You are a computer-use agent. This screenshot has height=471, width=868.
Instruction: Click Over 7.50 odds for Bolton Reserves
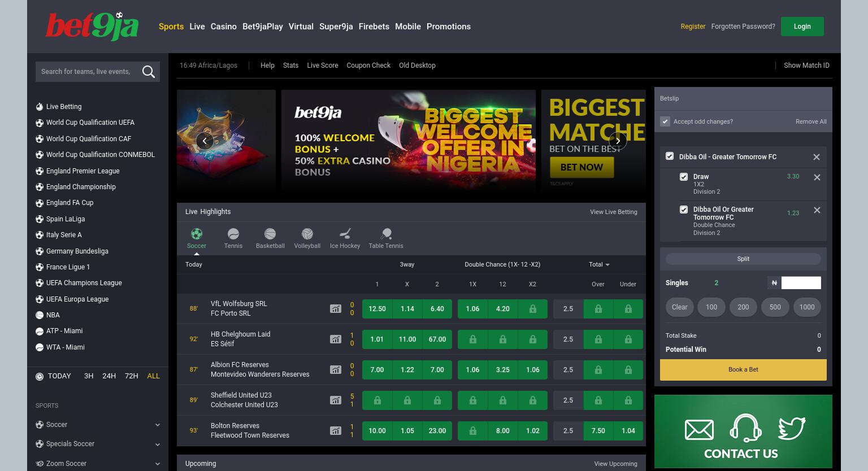pyautogui.click(x=598, y=431)
